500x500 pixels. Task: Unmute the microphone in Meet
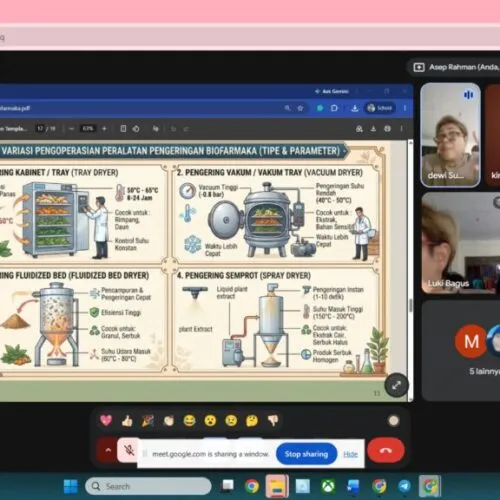click(128, 450)
